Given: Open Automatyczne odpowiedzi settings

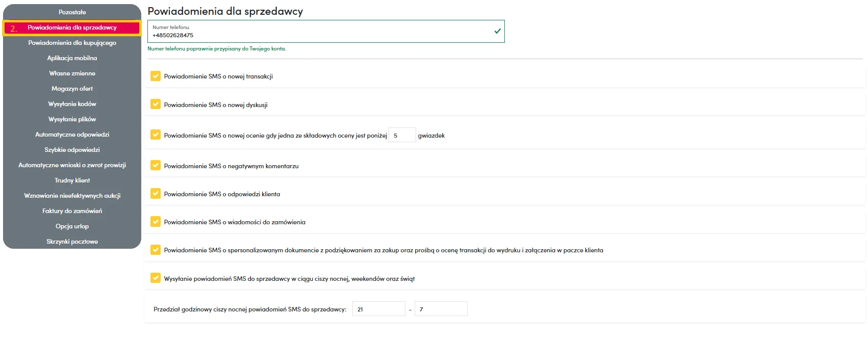Looking at the screenshot, I should click(72, 135).
